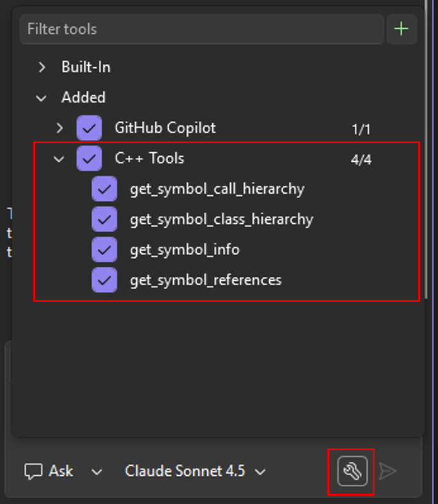The image size is (438, 504).
Task: Click the wrench tools icon
Action: [x=352, y=472]
